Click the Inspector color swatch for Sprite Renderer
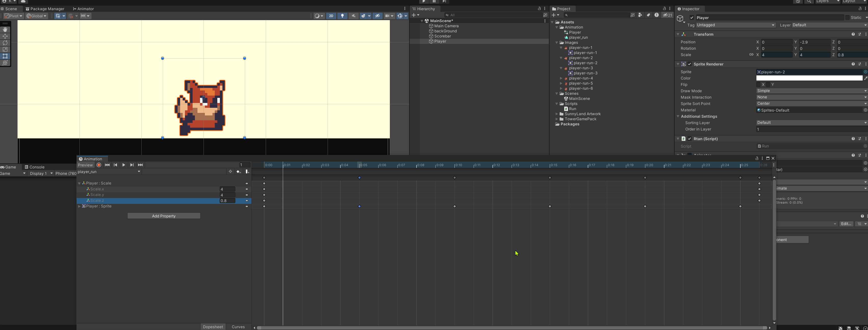The width and height of the screenshot is (868, 330). pos(809,78)
